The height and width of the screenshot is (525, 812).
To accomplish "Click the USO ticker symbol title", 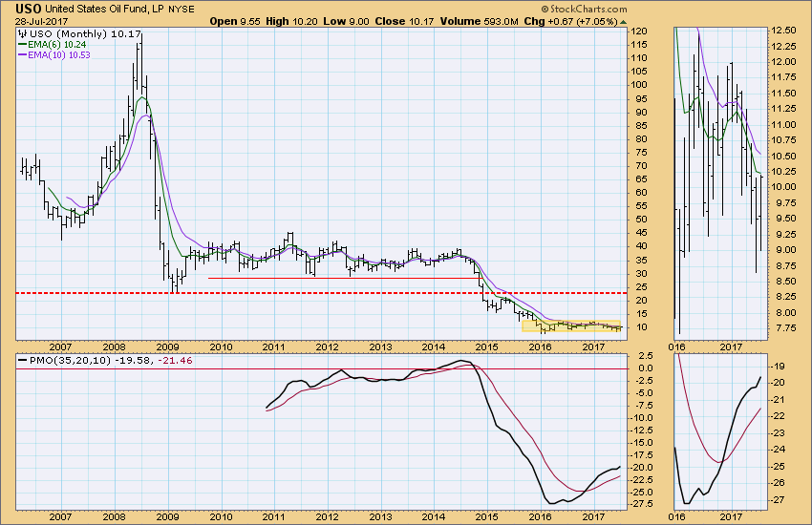I will tap(28, 9).
